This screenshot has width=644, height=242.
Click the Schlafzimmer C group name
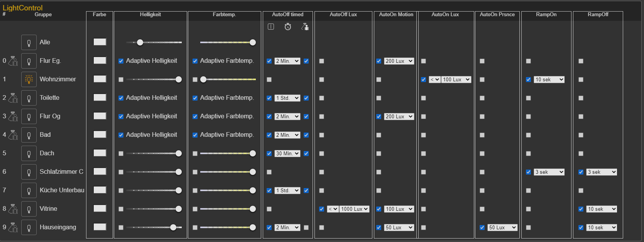(61, 172)
